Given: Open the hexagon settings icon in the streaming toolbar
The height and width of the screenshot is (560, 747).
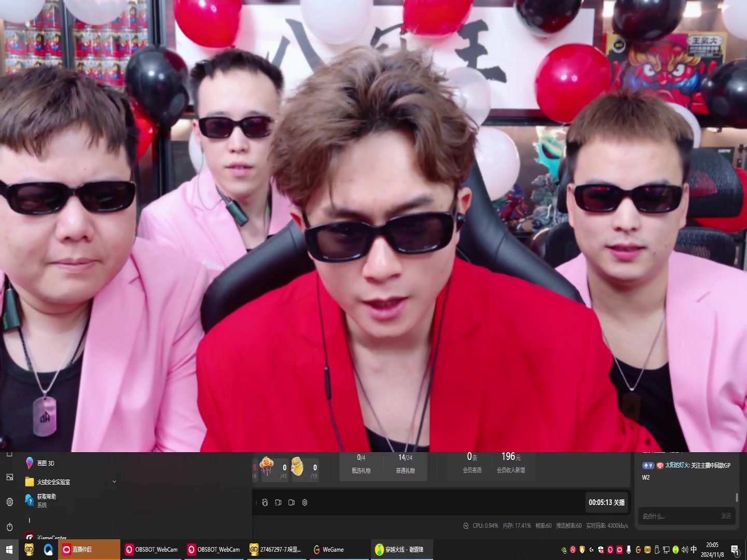Looking at the screenshot, I should (305, 502).
